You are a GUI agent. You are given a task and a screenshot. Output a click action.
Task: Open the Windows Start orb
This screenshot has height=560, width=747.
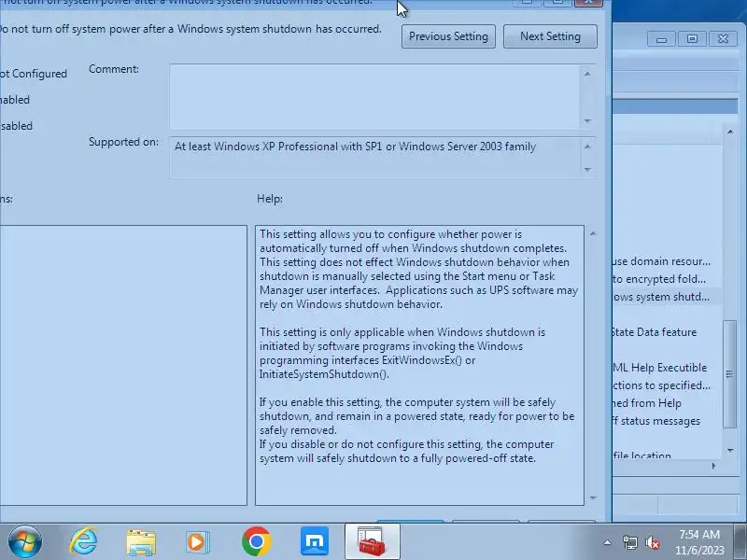[x=24, y=542]
